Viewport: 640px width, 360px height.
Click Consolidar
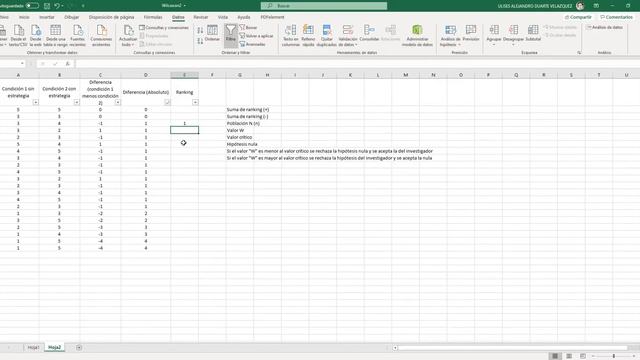point(369,33)
